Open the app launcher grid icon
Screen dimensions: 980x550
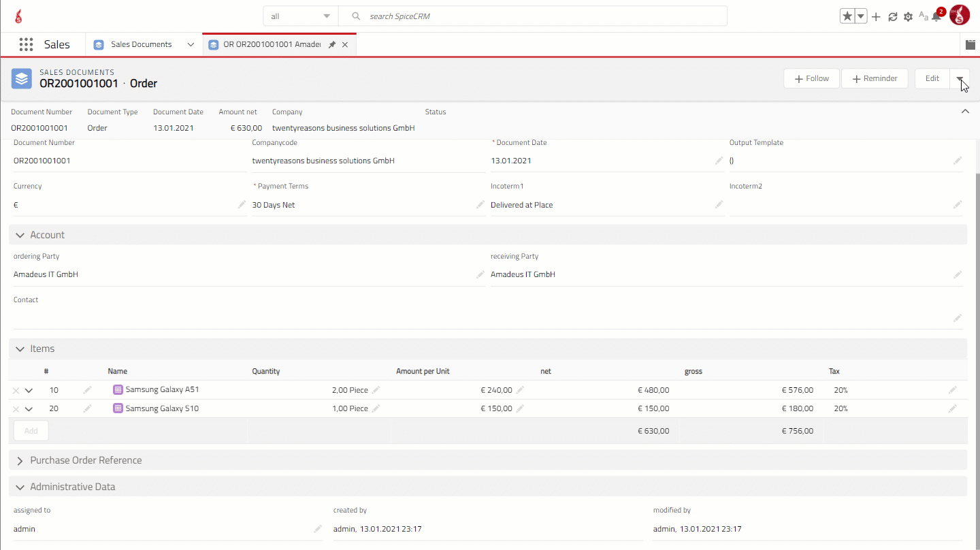pos(26,45)
